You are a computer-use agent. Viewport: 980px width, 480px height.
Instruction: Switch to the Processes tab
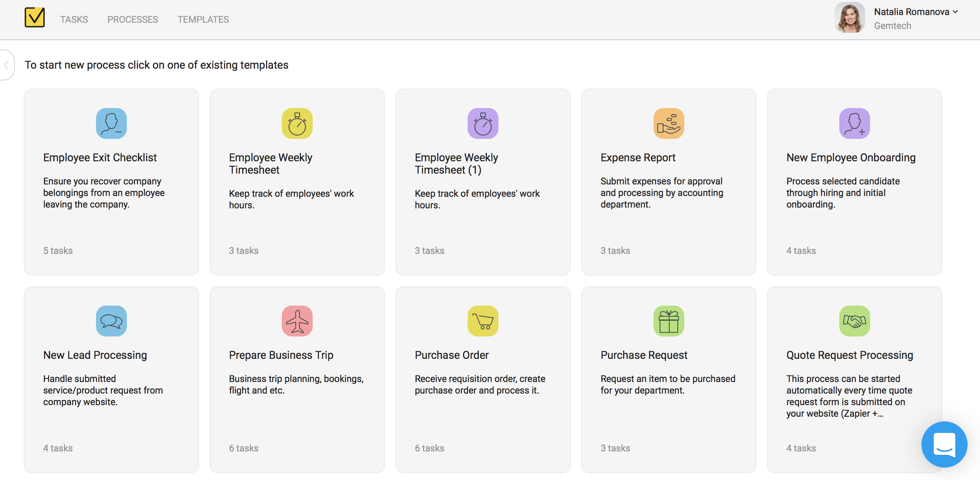[x=133, y=20]
